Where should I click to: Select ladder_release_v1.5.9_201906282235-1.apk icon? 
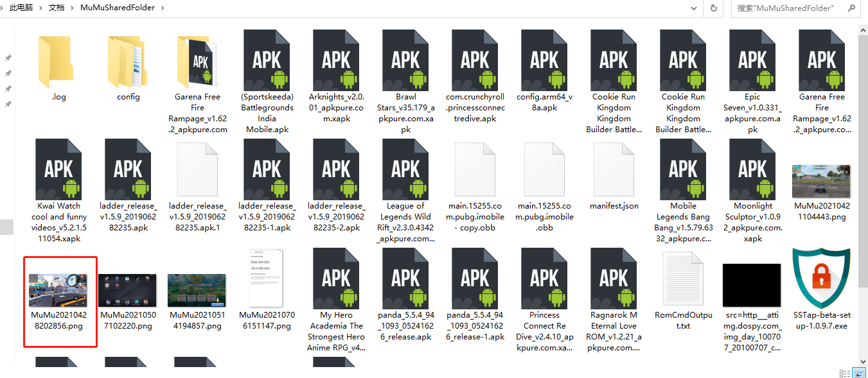[267, 169]
